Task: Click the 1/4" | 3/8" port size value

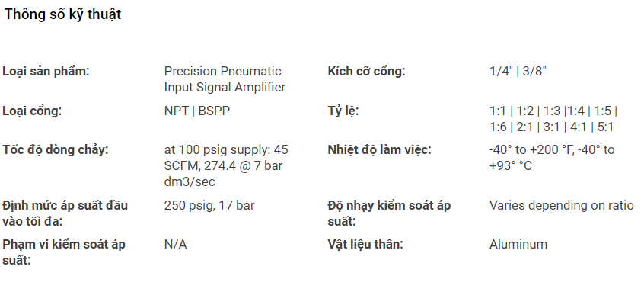Action: [518, 71]
